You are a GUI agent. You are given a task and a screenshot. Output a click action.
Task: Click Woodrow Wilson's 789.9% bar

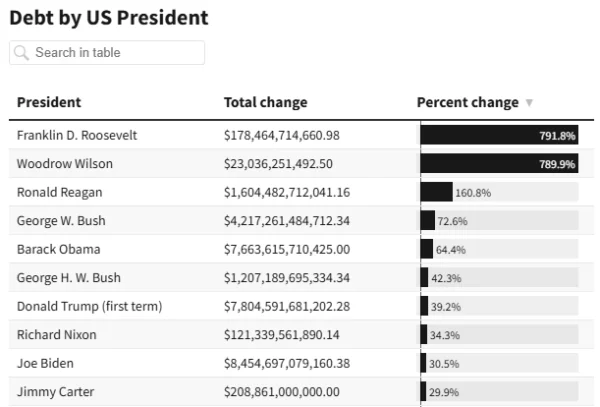[x=499, y=164]
